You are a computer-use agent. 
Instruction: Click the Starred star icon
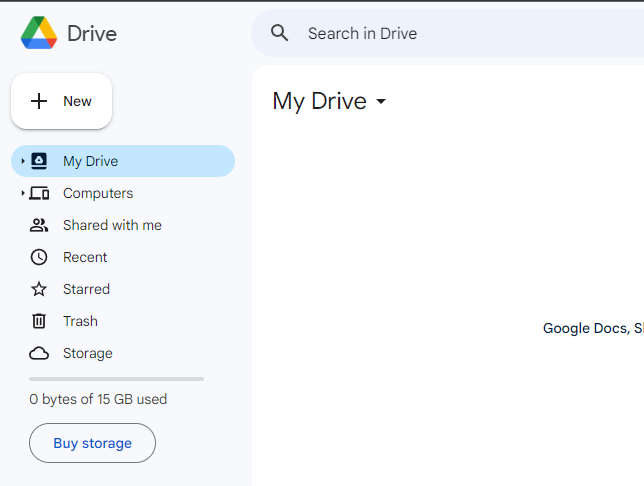point(39,289)
